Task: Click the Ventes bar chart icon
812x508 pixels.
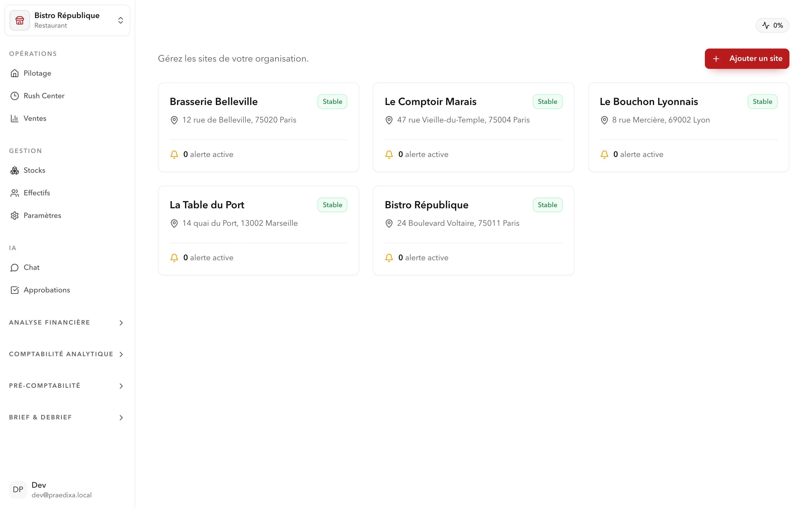Action: pyautogui.click(x=14, y=118)
